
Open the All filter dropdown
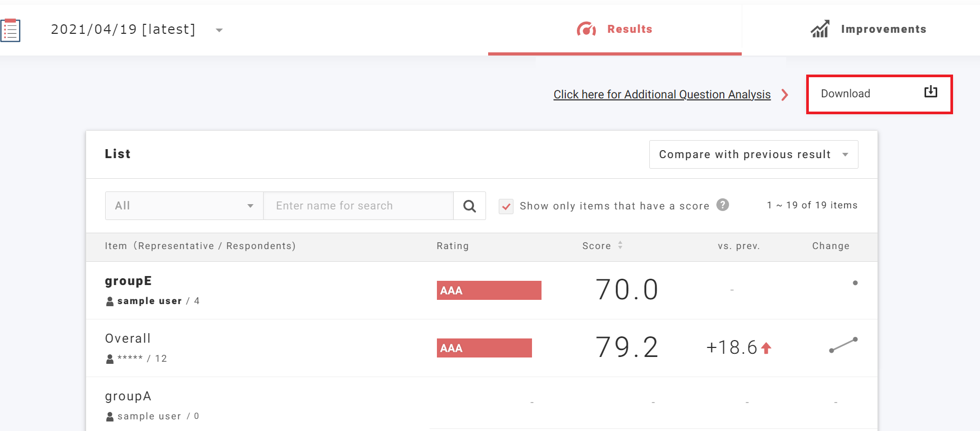(184, 206)
